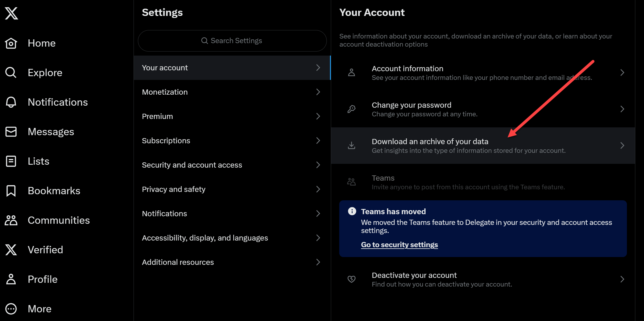This screenshot has width=644, height=321.
Task: Click Go to security settings link
Action: tap(399, 245)
